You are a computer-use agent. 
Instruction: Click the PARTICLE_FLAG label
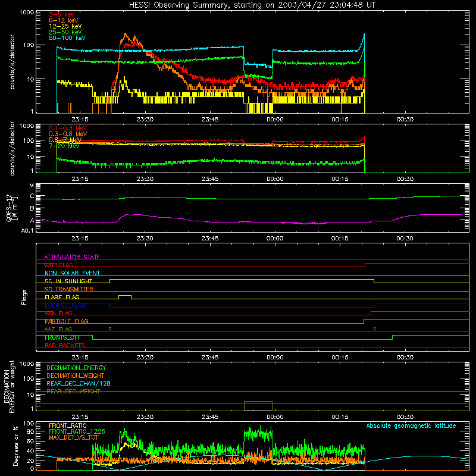(67, 321)
